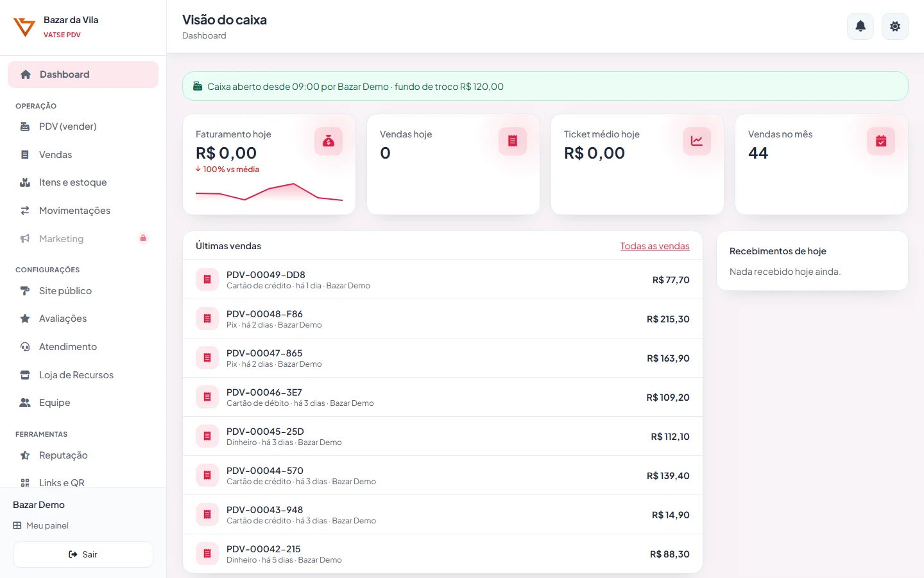Screen dimensions: 924x578
Task: Click the lock icon beside Marketing
Action: pyautogui.click(x=143, y=238)
